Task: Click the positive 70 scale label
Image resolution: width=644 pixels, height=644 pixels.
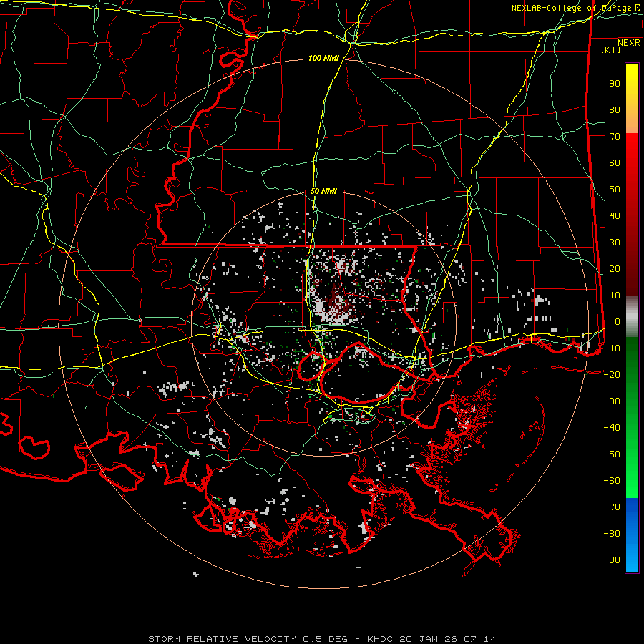Action: tap(615, 137)
